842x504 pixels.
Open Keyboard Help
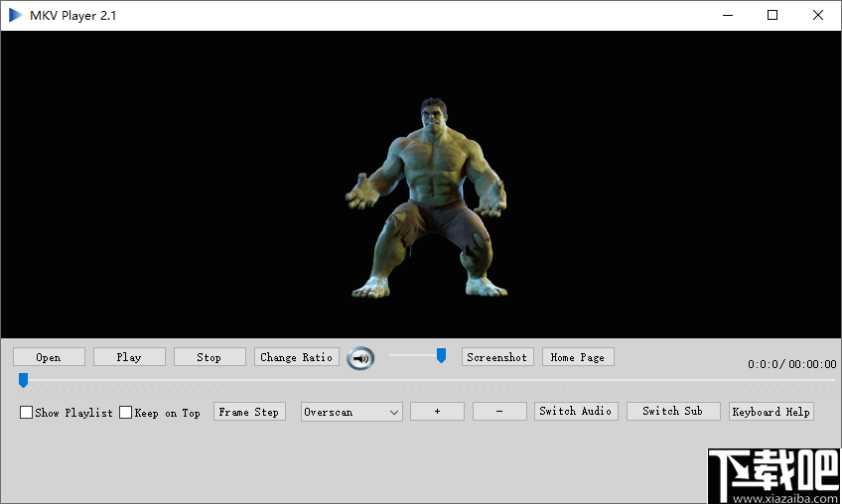click(772, 412)
